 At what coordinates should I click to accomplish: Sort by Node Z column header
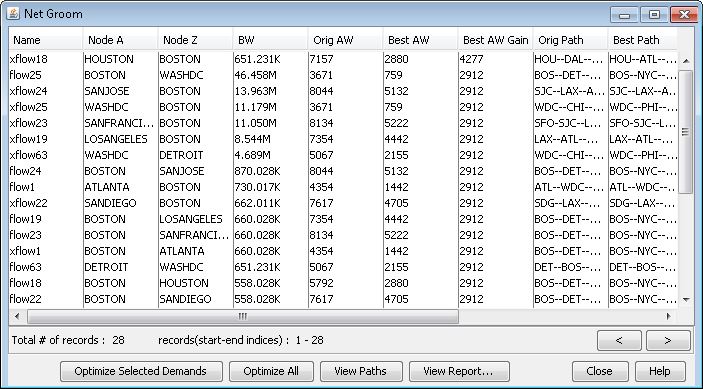tap(195, 40)
